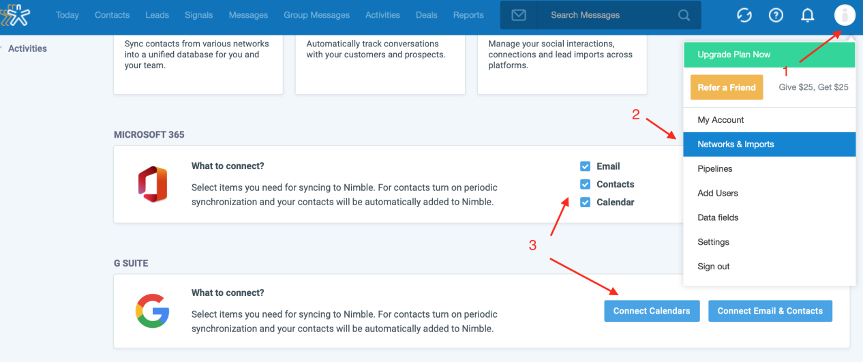Image resolution: width=864 pixels, height=362 pixels.
Task: Open the Messages tab
Action: pos(248,15)
